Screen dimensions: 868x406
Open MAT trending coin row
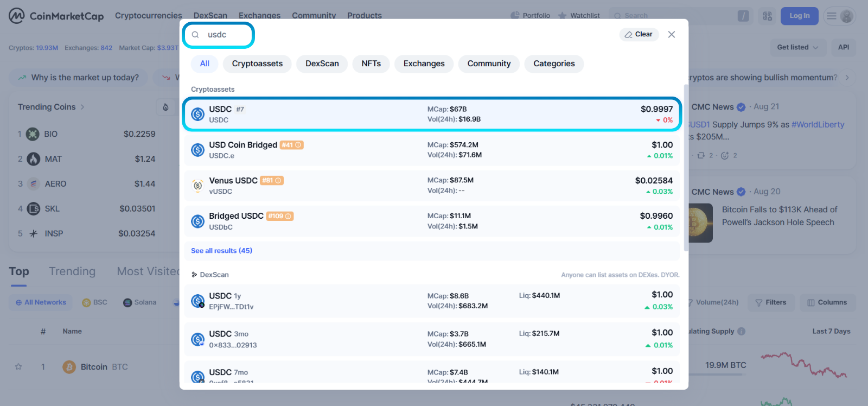point(87,159)
